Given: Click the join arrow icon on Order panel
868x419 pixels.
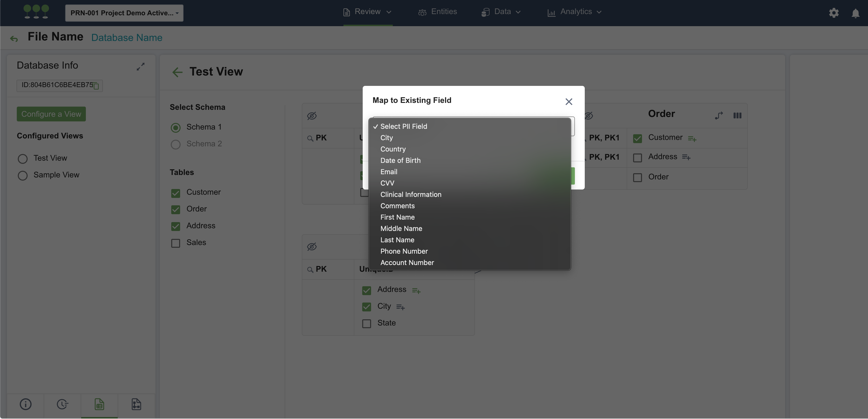Looking at the screenshot, I should tap(719, 116).
